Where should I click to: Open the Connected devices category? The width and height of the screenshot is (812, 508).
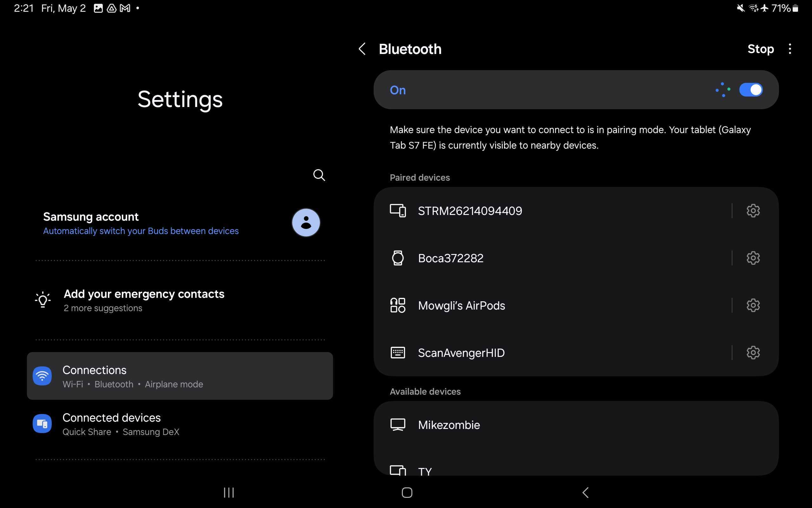click(180, 424)
